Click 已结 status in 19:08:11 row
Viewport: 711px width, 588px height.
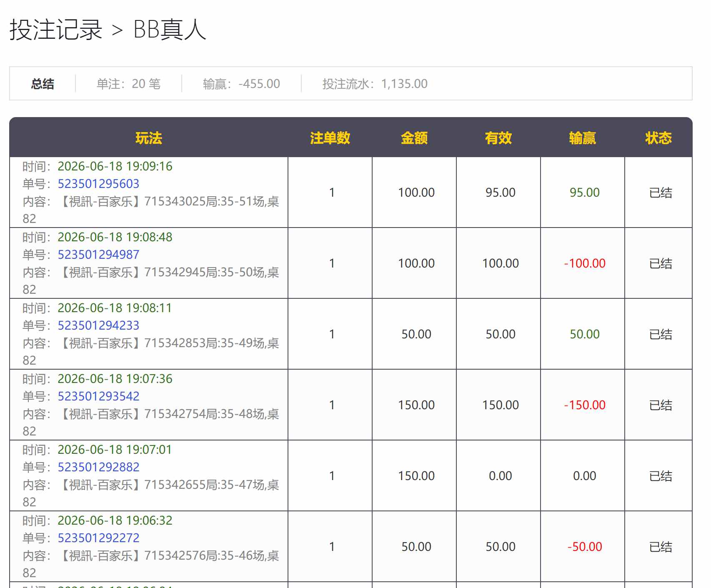(661, 334)
